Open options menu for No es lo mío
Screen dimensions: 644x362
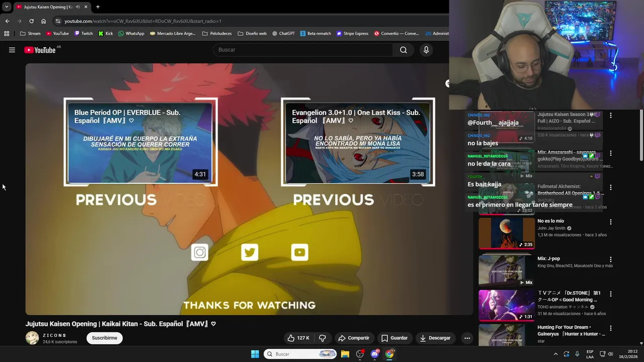(x=611, y=222)
